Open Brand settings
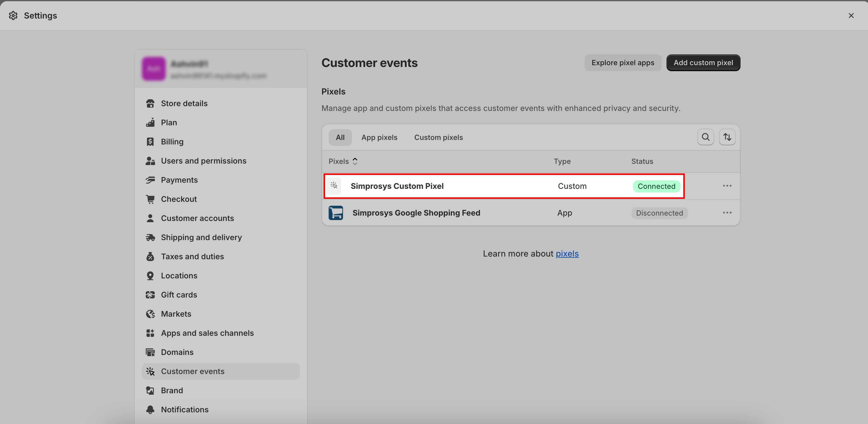Screen dimensions: 868x424 tap(221, 390)
